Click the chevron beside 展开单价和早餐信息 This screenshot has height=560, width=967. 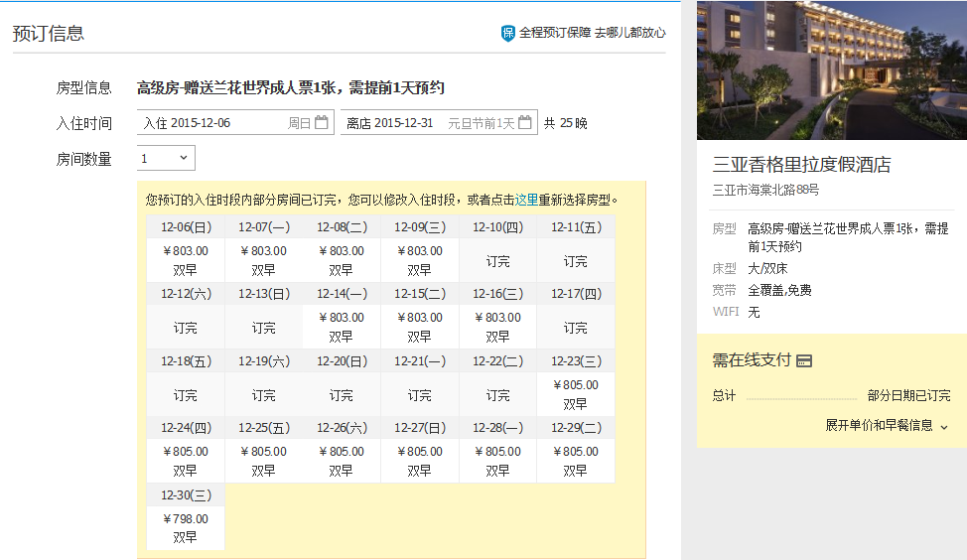click(x=944, y=426)
